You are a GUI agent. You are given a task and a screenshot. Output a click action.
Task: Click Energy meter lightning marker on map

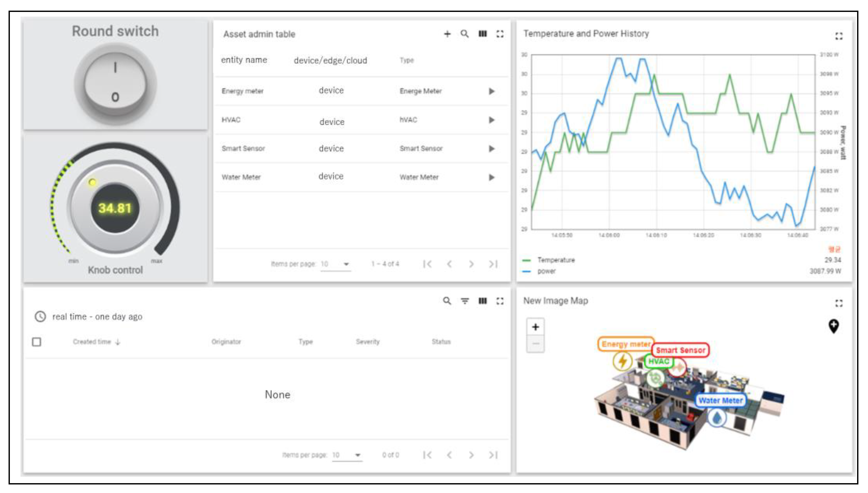(622, 361)
